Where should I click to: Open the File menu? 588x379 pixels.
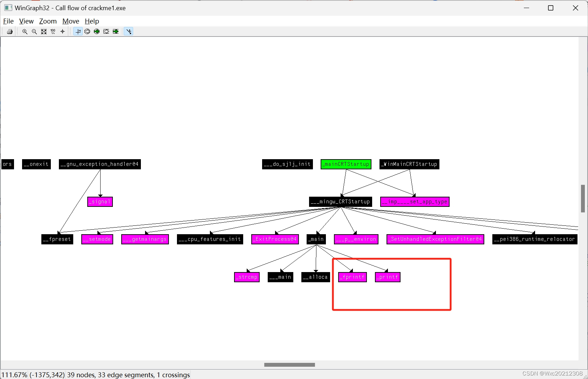[x=8, y=21]
